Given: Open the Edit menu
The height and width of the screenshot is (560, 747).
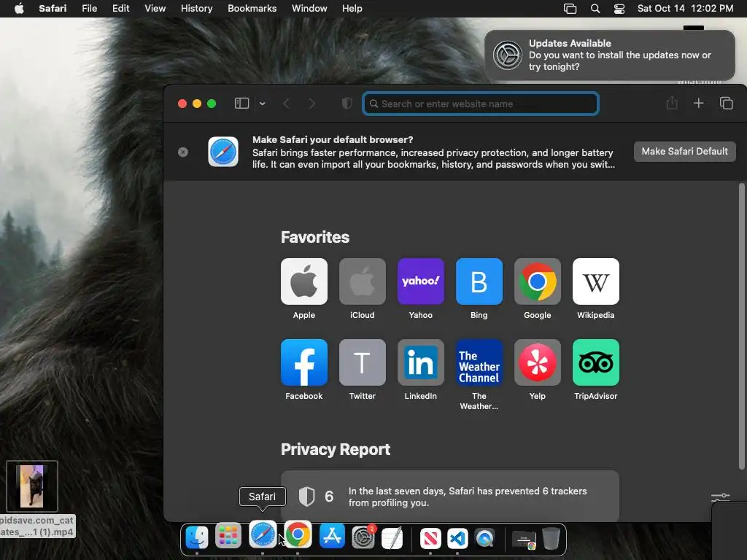Looking at the screenshot, I should pyautogui.click(x=120, y=9).
